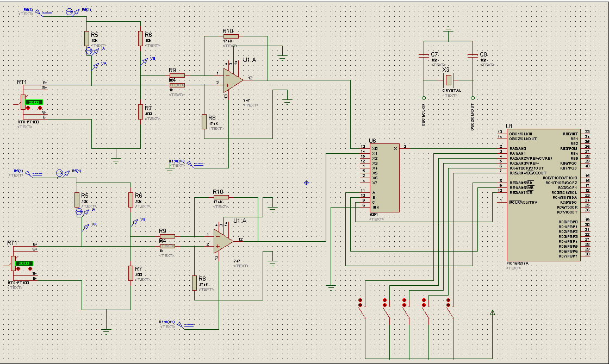Image resolution: width=609 pixels, height=364 pixels.
Task: Select the OSC2/CLKOUT terminal below C8
Action: tap(473, 98)
